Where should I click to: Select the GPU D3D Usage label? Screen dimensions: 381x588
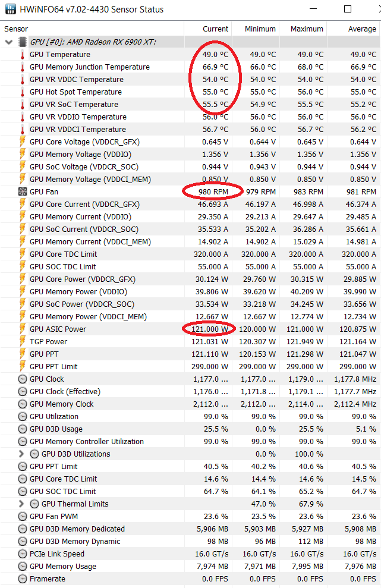(56, 429)
